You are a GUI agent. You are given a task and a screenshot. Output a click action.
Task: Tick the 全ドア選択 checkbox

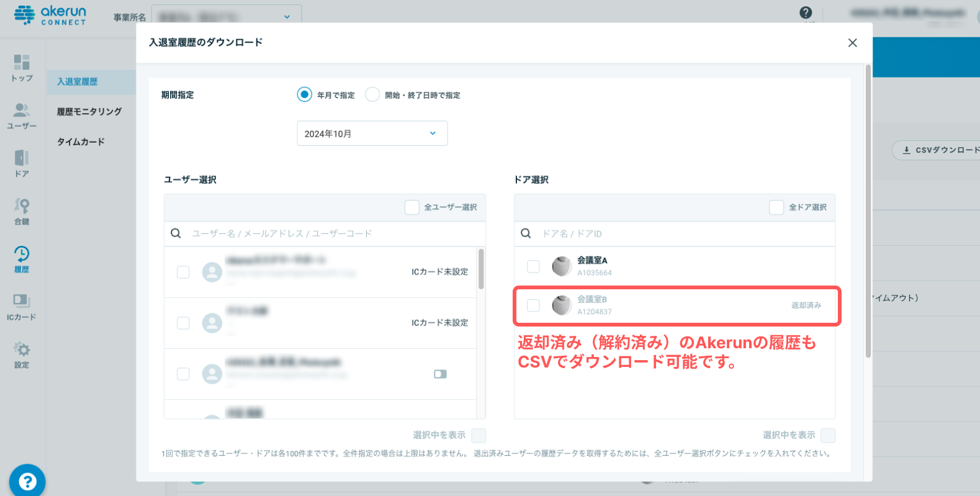click(x=776, y=207)
